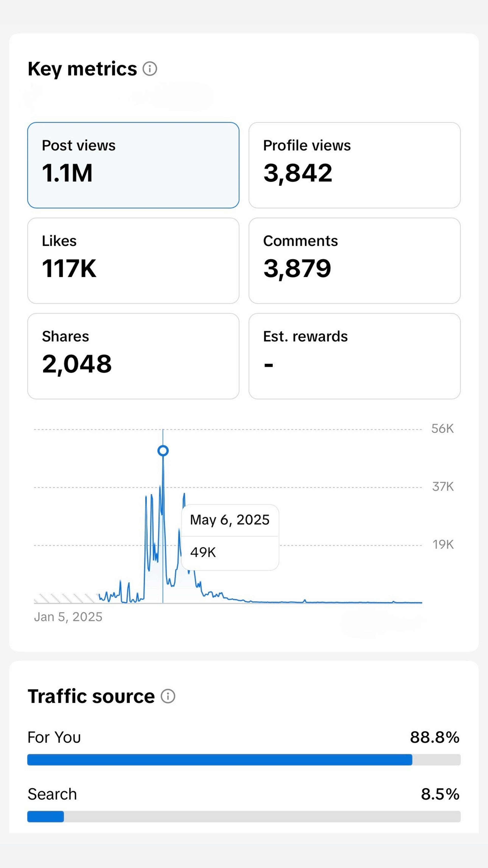Click the For You traffic source label
This screenshot has height=868, width=488.
pos(54,737)
